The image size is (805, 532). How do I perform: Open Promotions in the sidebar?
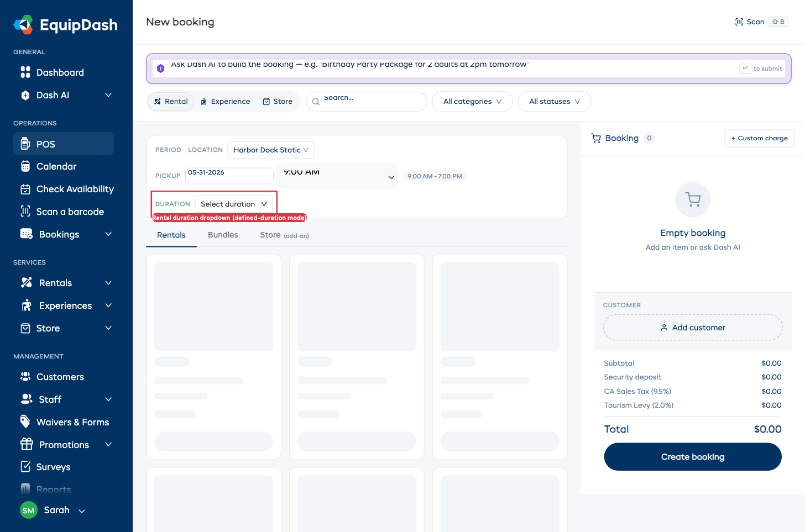coord(64,445)
